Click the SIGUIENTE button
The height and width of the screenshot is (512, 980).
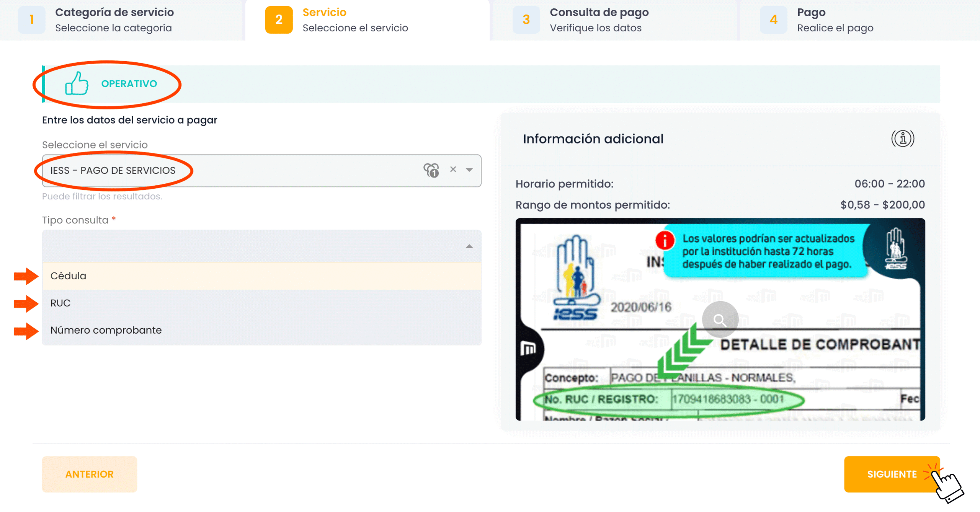click(892, 474)
